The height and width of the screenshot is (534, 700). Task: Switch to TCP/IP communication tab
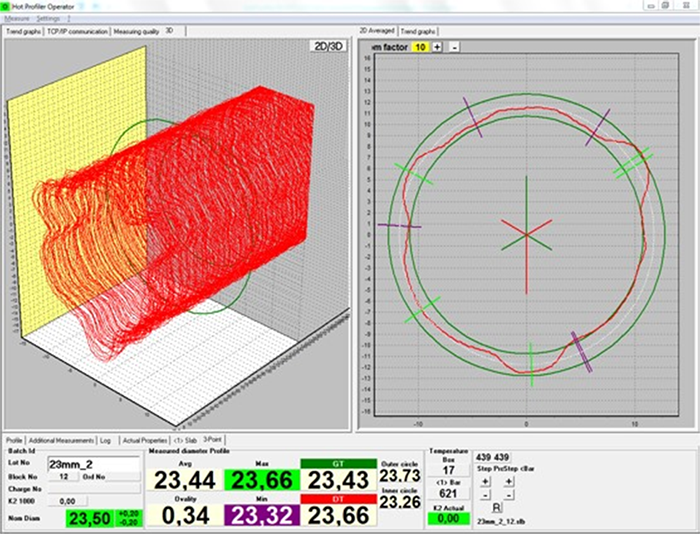click(x=77, y=31)
